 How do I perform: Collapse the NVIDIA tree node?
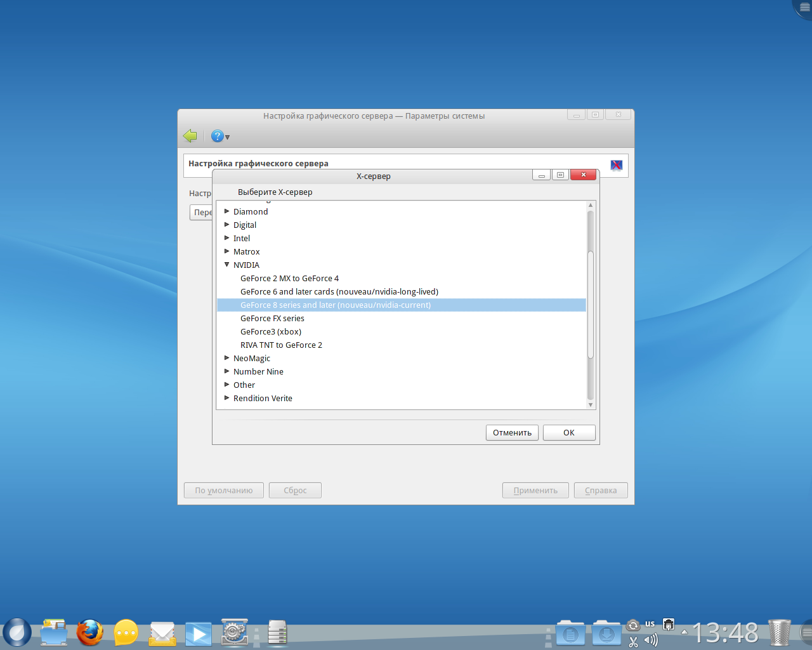pos(227,265)
